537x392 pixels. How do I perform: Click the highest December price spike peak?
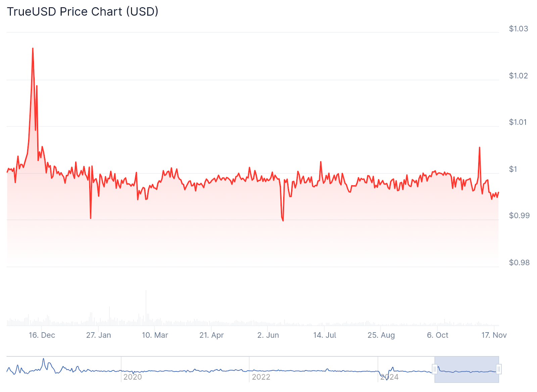point(33,48)
